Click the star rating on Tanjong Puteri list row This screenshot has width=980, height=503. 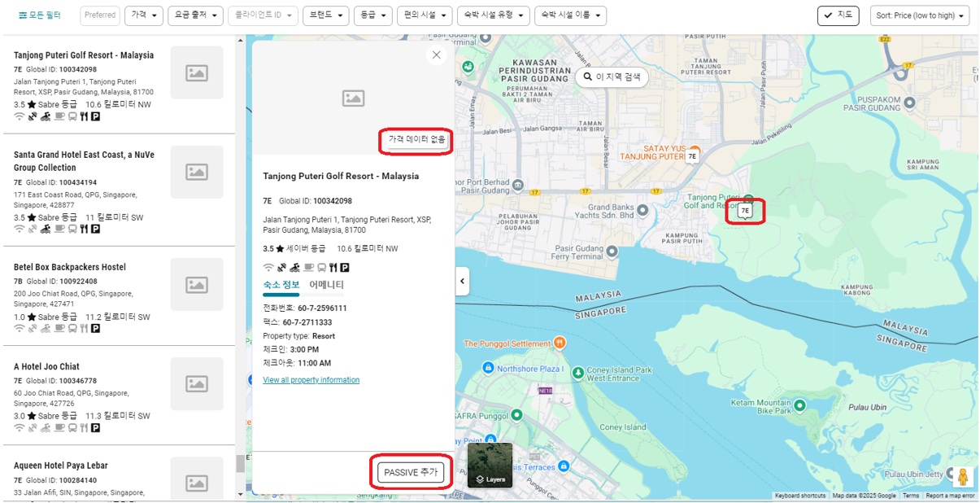click(x=32, y=104)
